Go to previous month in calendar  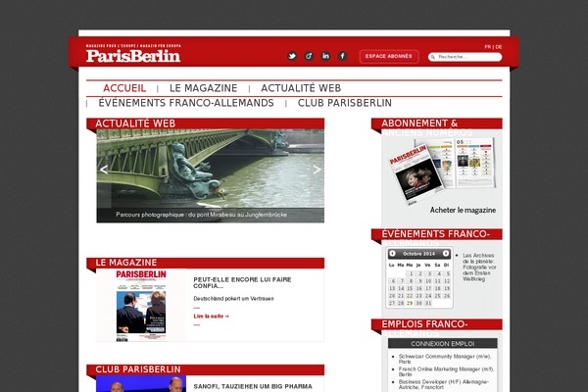(392, 254)
